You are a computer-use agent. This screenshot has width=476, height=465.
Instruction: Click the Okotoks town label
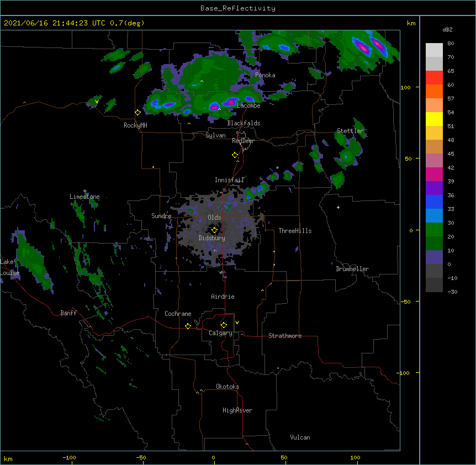pyautogui.click(x=228, y=387)
